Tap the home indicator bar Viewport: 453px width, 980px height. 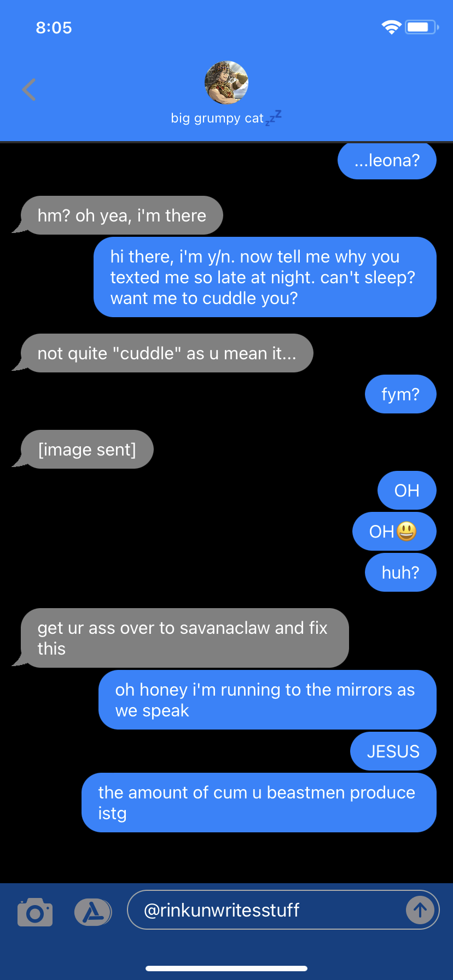tap(226, 968)
